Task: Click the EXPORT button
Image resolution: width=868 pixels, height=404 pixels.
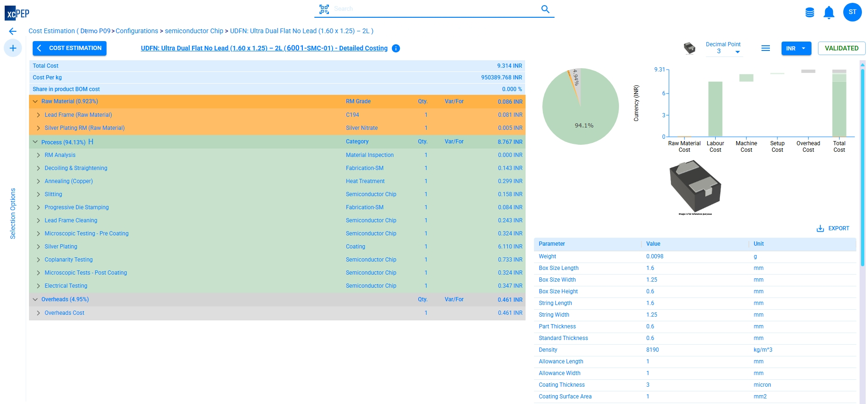Action: click(x=833, y=228)
